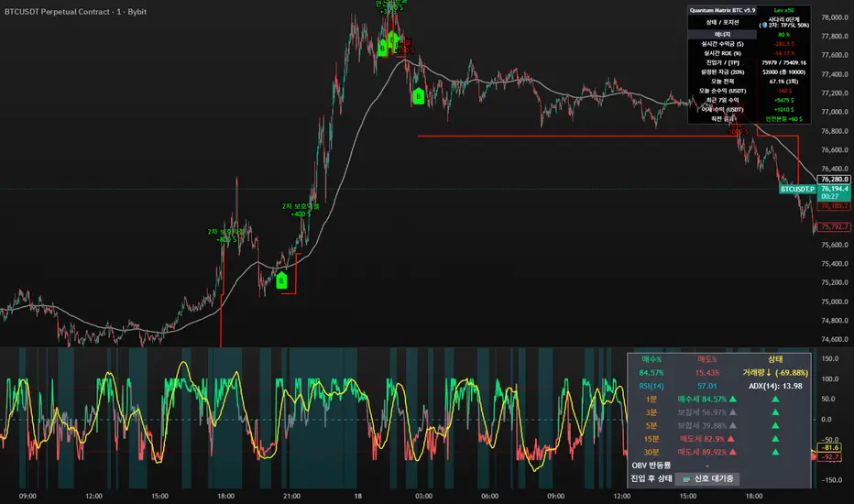Click the BTCUSDT.P price tag on the axis
The width and height of the screenshot is (854, 504).
[797, 189]
